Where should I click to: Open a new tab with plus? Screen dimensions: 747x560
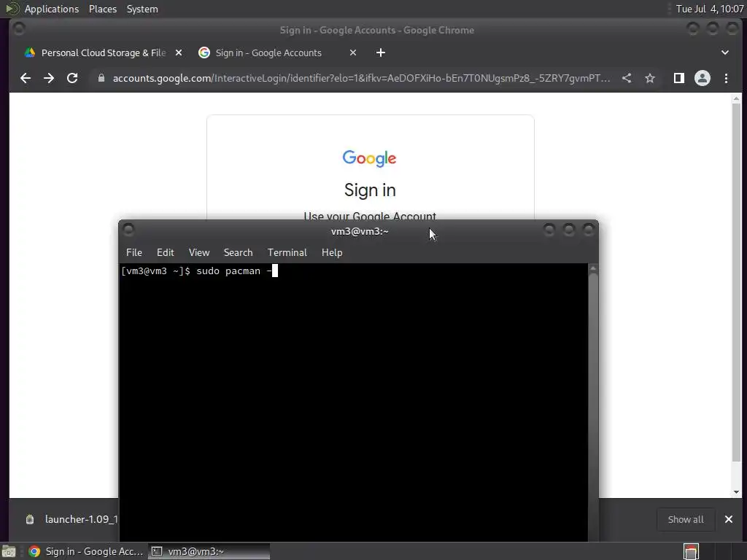380,52
